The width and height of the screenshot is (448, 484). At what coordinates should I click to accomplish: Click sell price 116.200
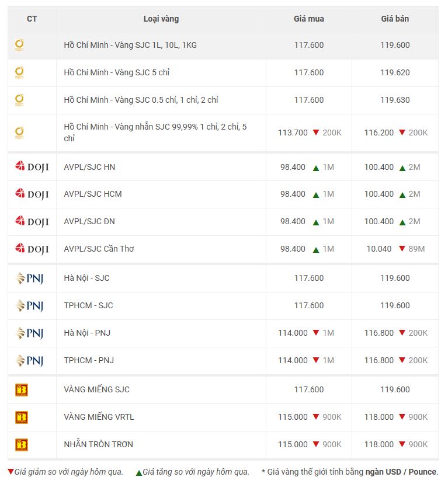click(379, 133)
